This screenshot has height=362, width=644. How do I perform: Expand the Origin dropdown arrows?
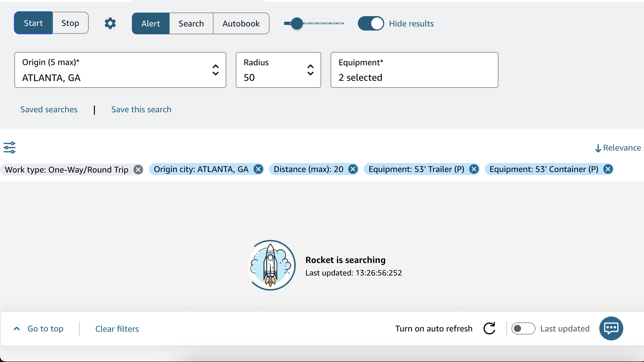click(215, 70)
